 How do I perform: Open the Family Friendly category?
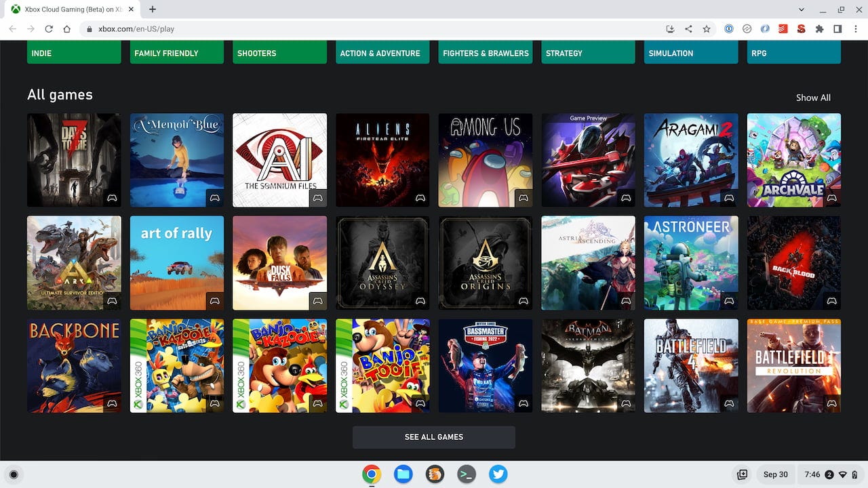tap(177, 52)
